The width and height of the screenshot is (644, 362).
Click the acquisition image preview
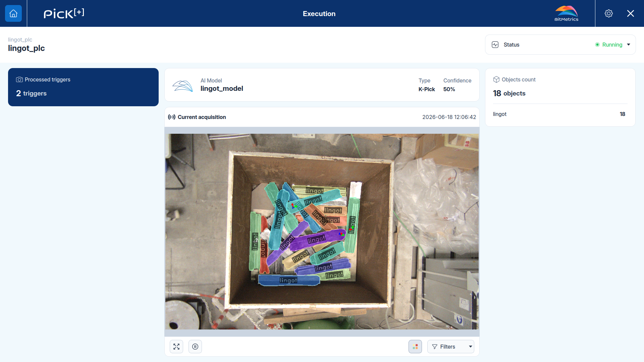[x=322, y=232]
